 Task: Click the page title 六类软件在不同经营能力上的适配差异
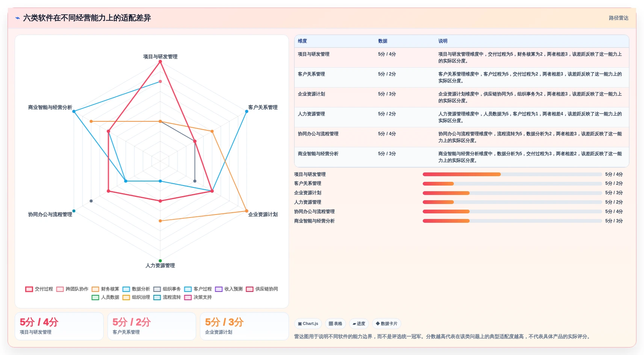[x=87, y=18]
